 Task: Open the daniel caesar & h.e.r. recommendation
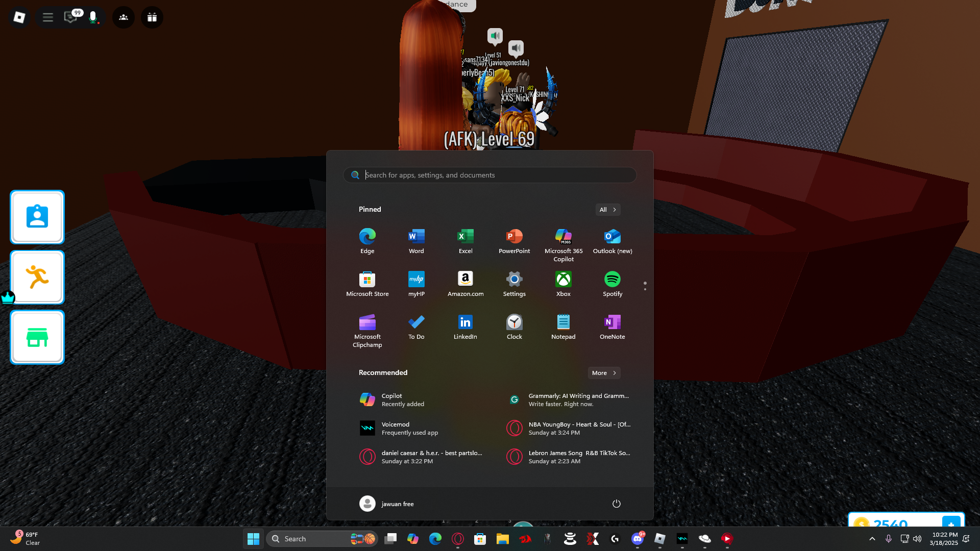(421, 457)
